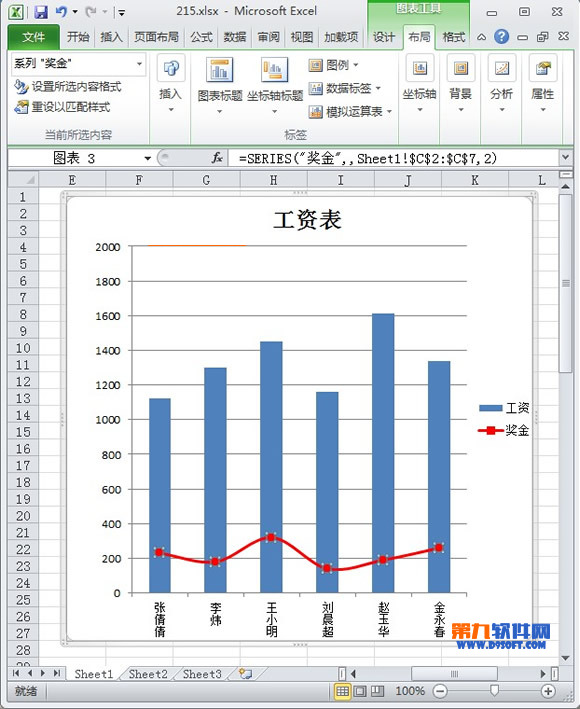Viewport: 580px width, 709px height.
Task: Click the Select All corner of the grid
Action: pos(23,180)
